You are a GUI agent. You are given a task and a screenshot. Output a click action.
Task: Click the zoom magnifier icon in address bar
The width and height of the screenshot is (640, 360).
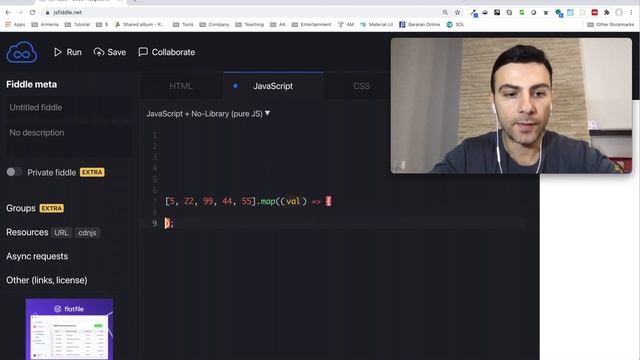tap(445, 13)
